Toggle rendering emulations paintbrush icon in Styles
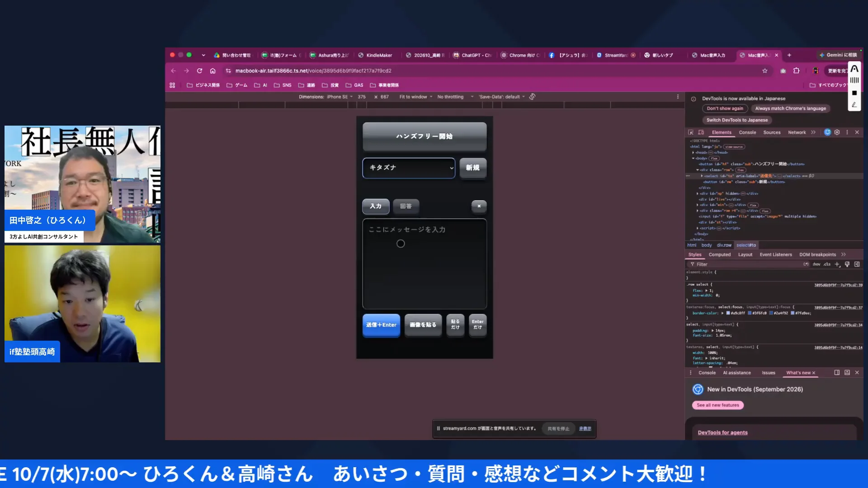Viewport: 868px width, 488px height. click(847, 264)
